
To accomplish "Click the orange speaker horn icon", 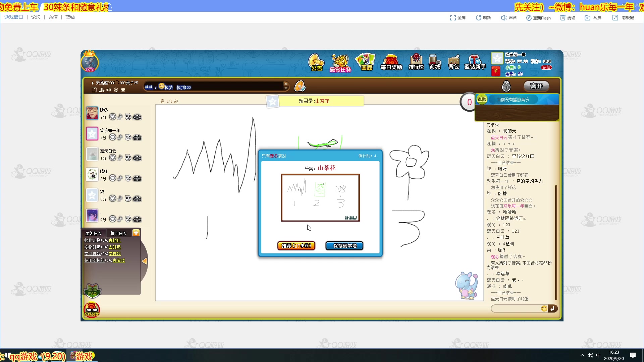I will click(x=300, y=86).
